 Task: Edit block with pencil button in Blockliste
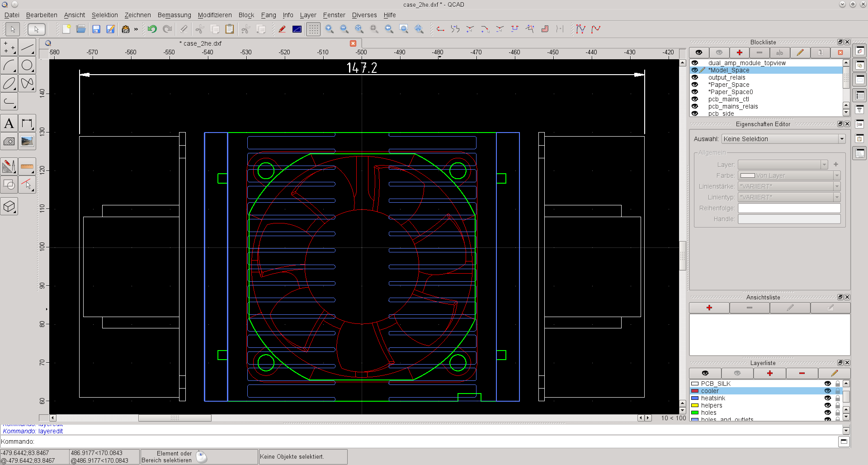[x=800, y=52]
